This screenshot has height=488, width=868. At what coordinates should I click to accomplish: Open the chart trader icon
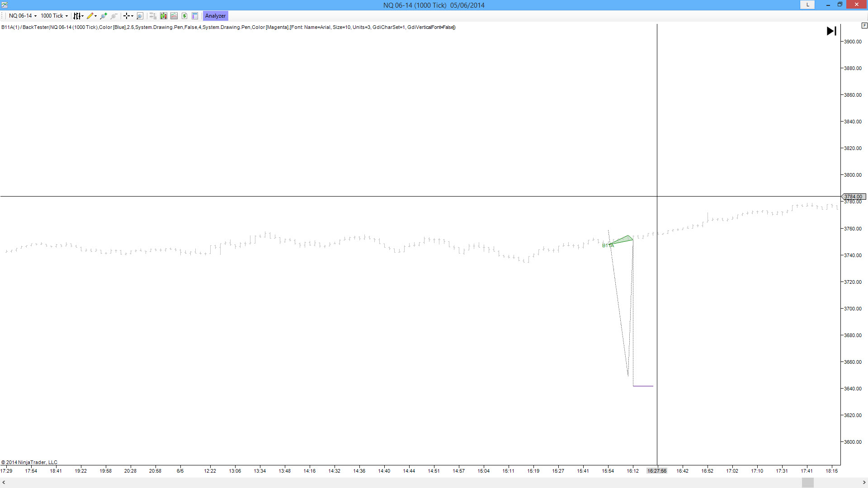click(153, 16)
